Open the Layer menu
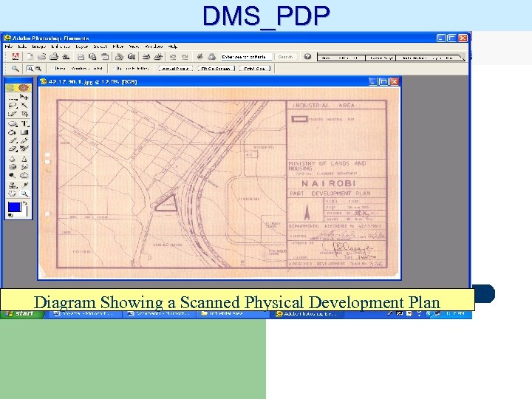 click(x=81, y=47)
